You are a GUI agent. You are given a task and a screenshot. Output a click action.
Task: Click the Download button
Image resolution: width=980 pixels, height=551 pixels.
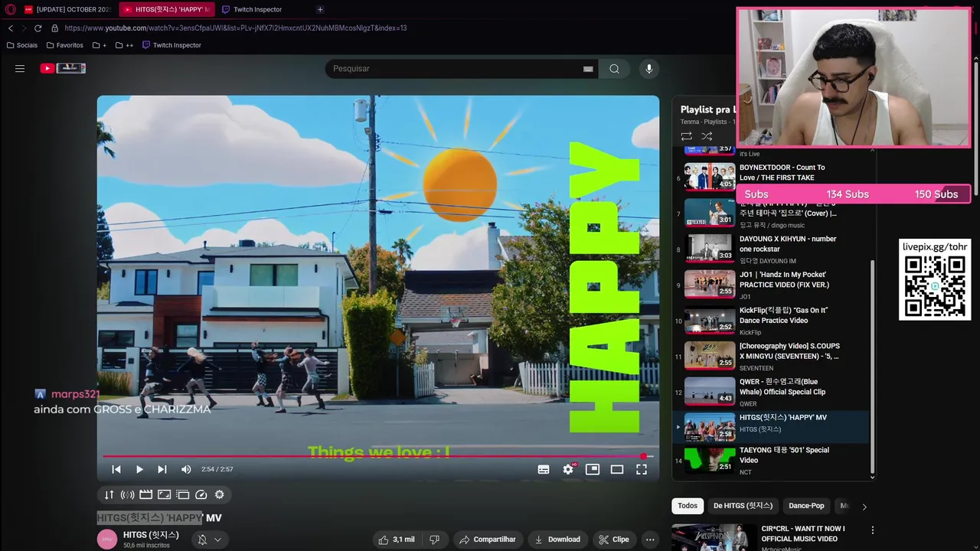coord(557,540)
